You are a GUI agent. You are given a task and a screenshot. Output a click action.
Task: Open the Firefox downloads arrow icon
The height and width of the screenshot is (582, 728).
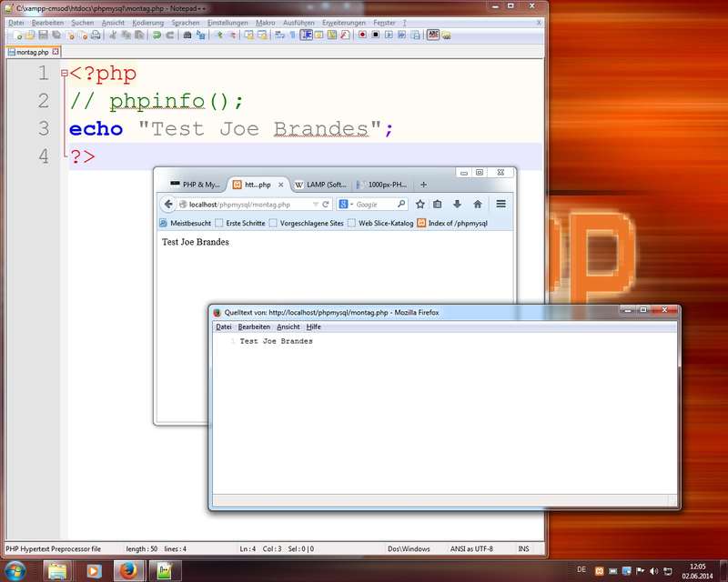coord(458,205)
